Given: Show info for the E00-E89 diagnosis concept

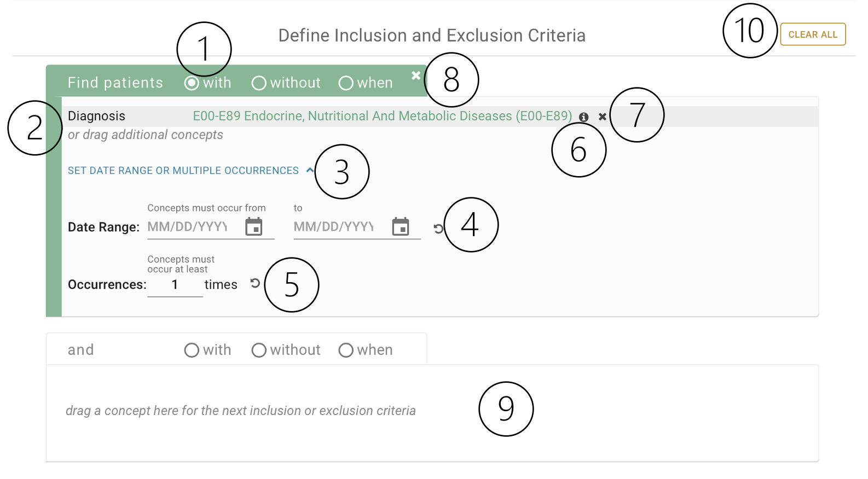Looking at the screenshot, I should 584,117.
